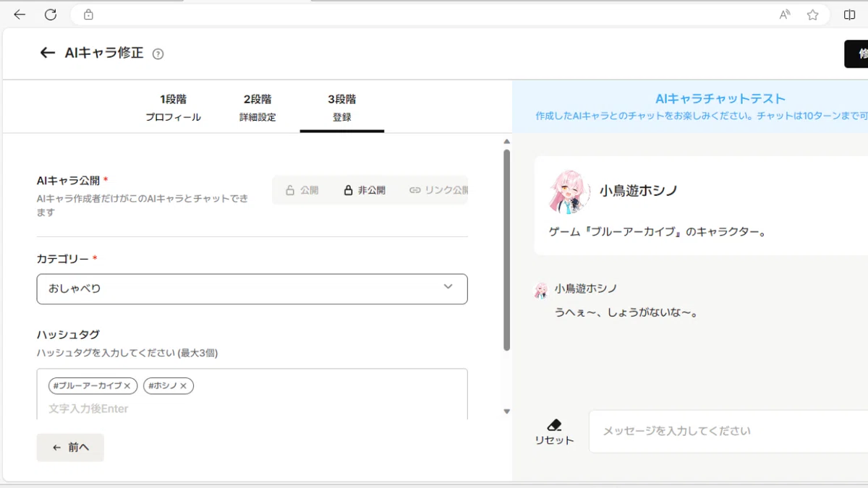Click the #ブルーアーカイブ tag text
Viewport: 868px width, 488px height.
click(x=88, y=386)
